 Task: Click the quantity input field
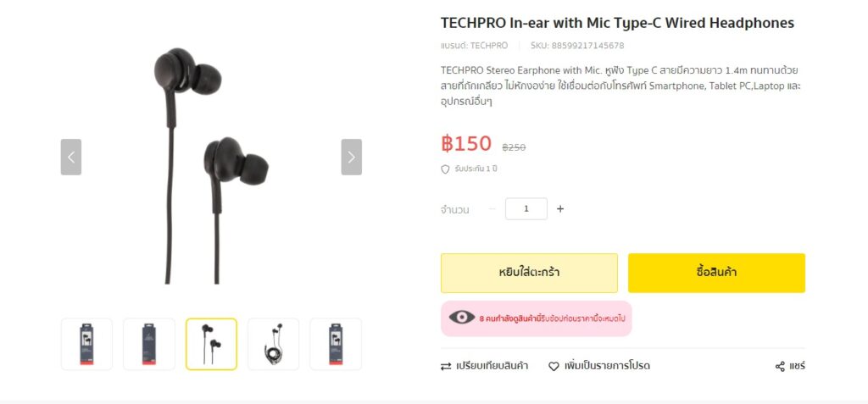tap(526, 209)
